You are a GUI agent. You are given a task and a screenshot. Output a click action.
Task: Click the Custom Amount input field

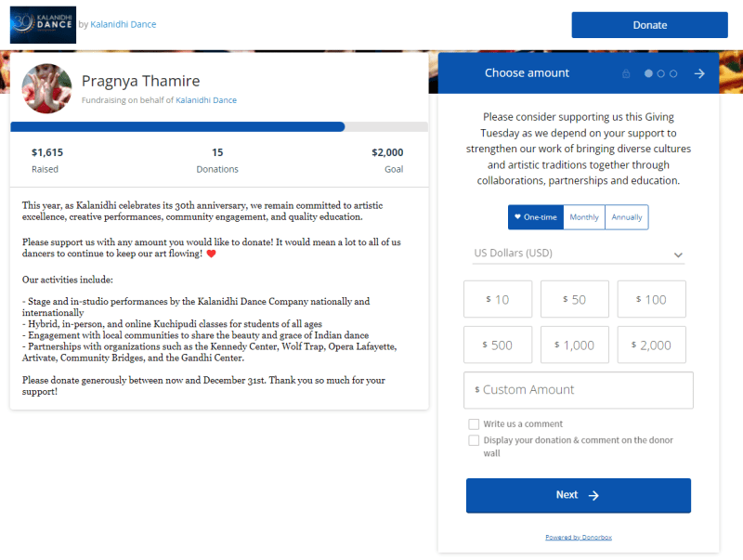tap(578, 390)
